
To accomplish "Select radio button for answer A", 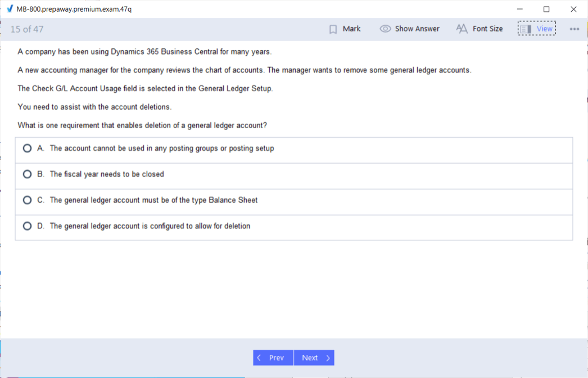I will (x=27, y=148).
